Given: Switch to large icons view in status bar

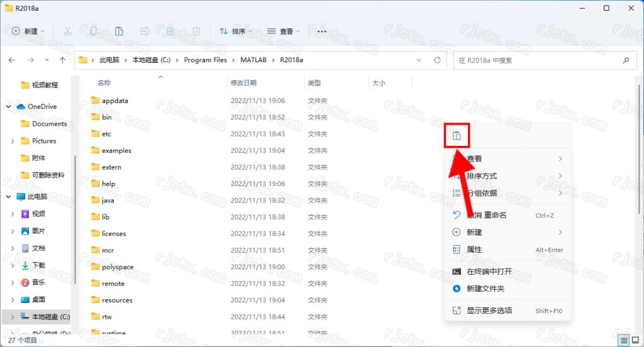Looking at the screenshot, I should pos(635,340).
